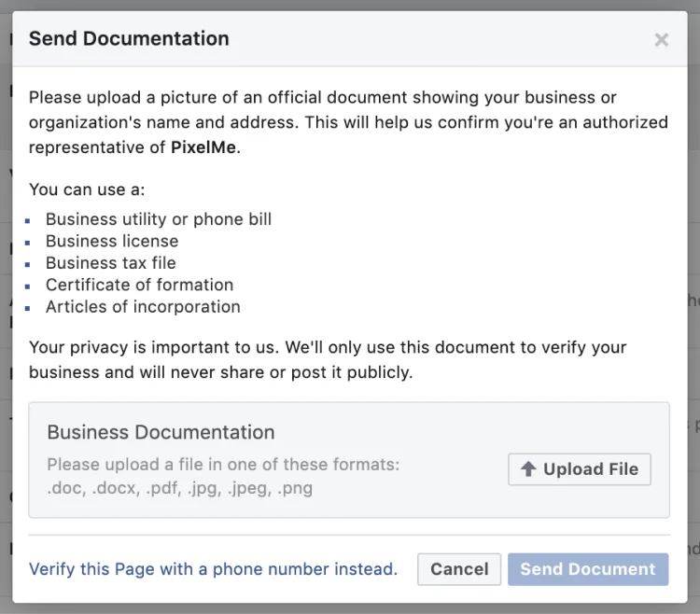This screenshot has width=700, height=614.
Task: Click 'Business license' list item
Action: tap(112, 241)
